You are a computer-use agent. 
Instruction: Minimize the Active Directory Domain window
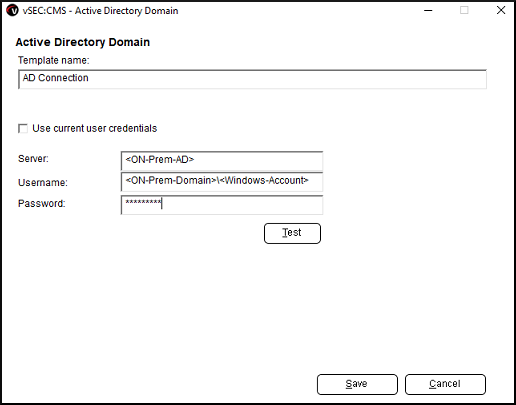428,11
